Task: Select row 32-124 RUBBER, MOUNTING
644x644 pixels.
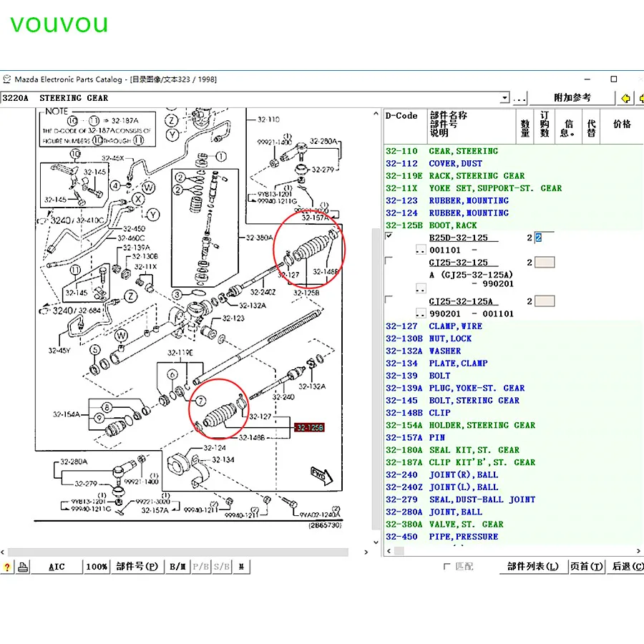Action: pos(513,213)
